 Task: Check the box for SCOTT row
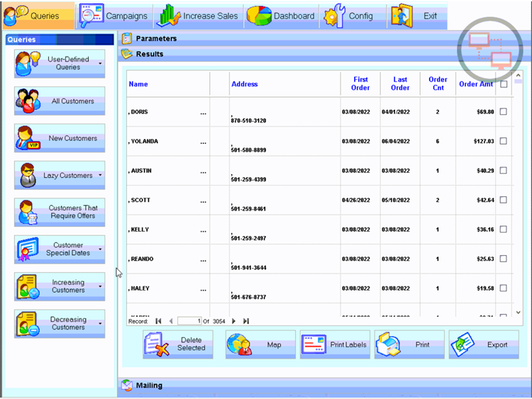504,200
